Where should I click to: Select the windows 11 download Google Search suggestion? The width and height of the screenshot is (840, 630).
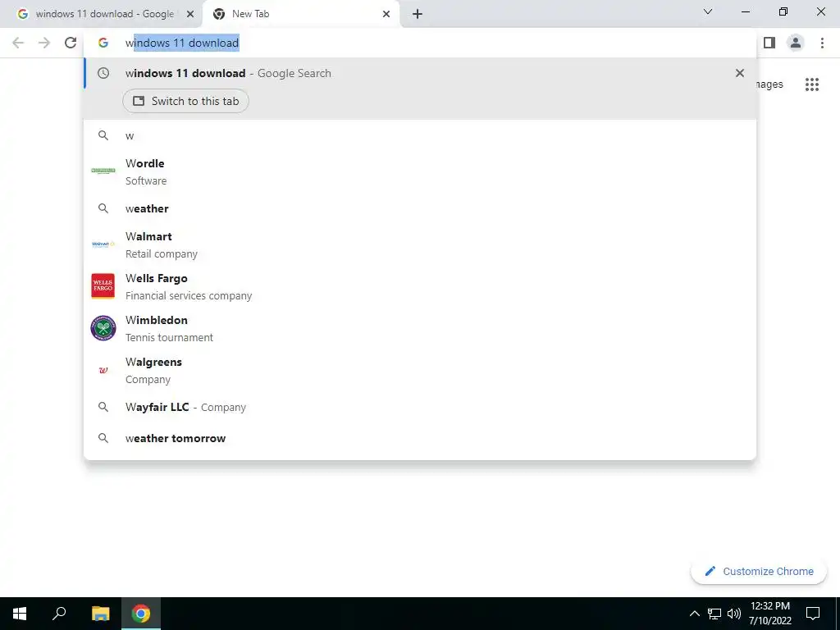point(420,73)
